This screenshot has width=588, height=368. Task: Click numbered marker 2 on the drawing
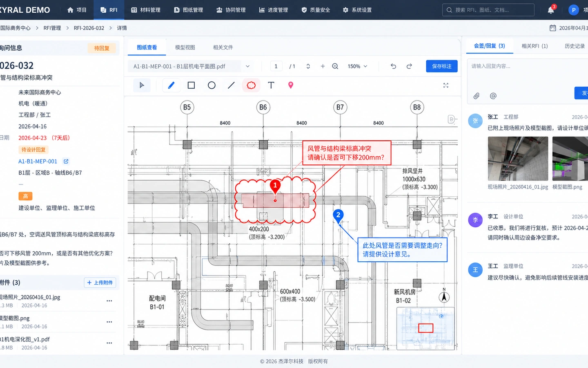tap(338, 215)
